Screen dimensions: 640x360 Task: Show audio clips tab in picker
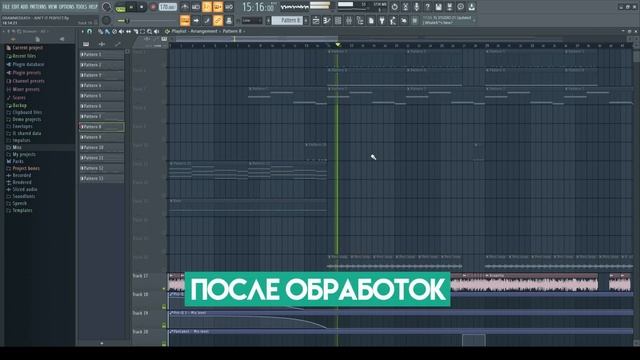pyautogui.click(x=102, y=44)
